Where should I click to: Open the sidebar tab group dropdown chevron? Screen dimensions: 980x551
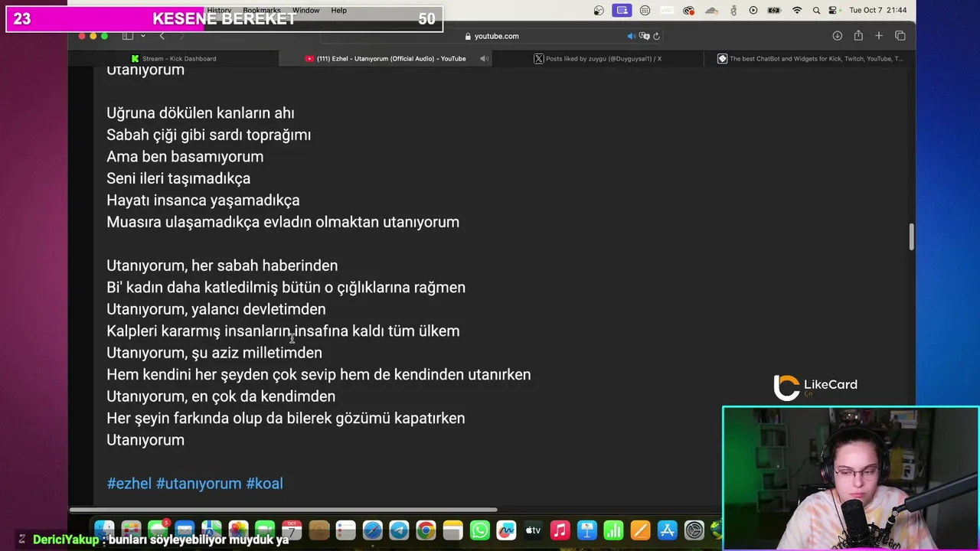142,36
